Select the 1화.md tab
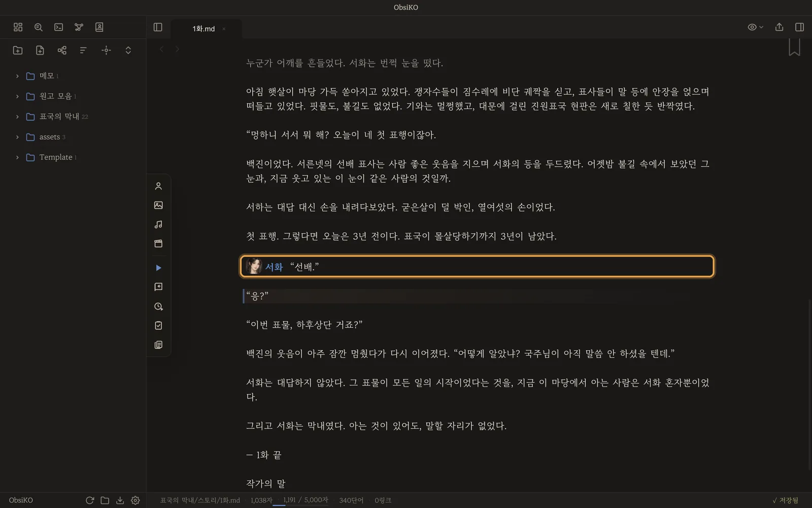 204,29
